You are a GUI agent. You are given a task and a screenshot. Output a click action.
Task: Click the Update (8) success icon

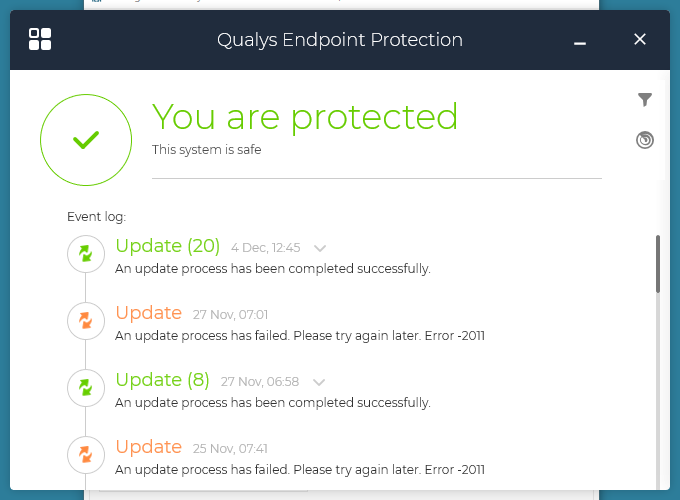click(86, 389)
